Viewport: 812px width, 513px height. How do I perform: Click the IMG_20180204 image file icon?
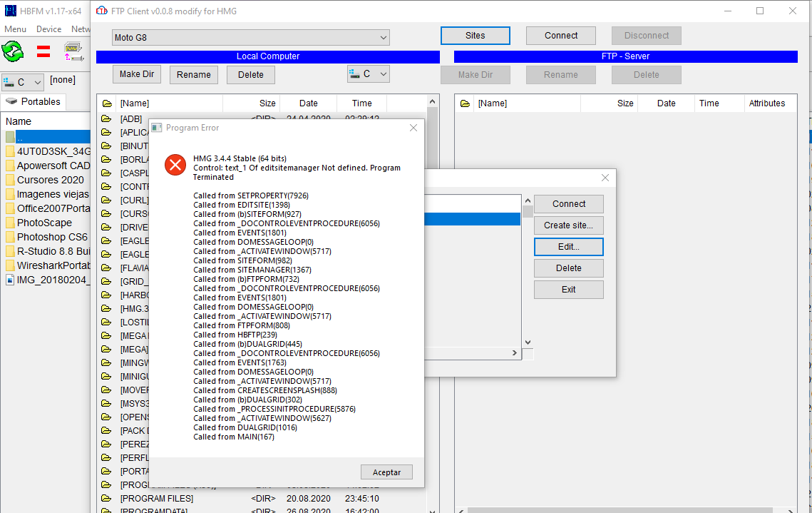tap(10, 280)
